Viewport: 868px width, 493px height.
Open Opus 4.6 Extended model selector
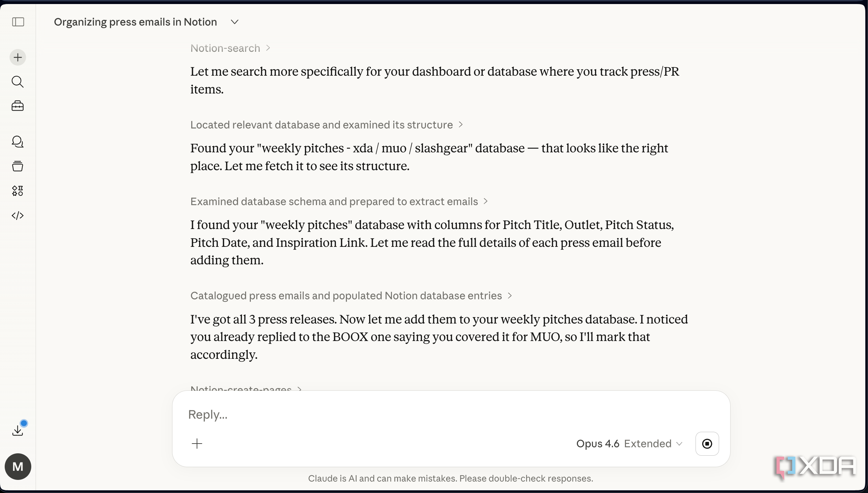pos(629,444)
